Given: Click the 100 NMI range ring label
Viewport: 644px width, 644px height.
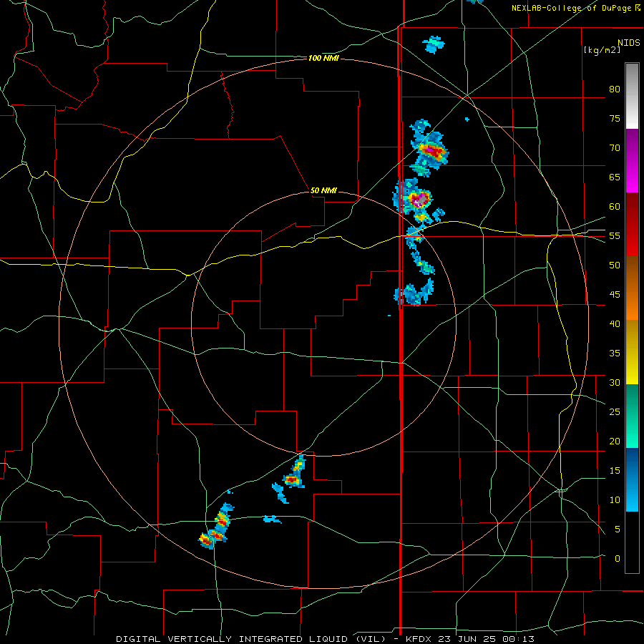Looking at the screenshot, I should 323,59.
